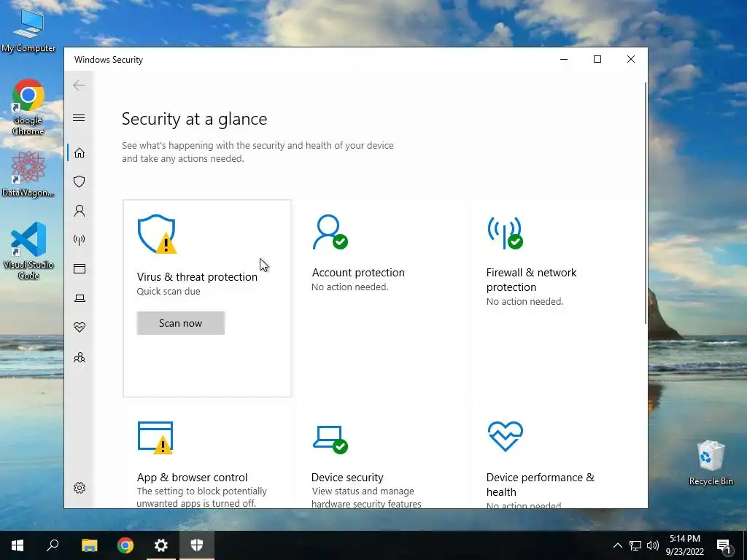
Task: Open Firewall & network protection heading
Action: (531, 279)
